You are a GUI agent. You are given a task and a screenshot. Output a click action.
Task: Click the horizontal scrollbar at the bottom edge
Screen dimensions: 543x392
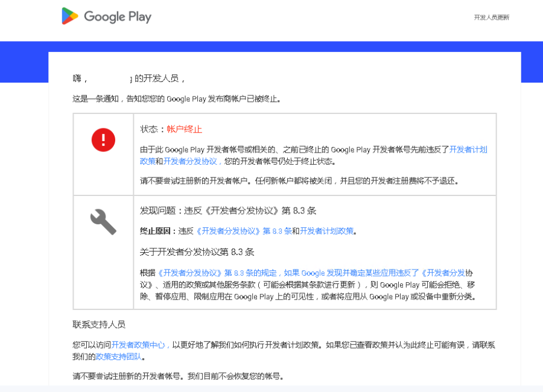tap(271, 390)
